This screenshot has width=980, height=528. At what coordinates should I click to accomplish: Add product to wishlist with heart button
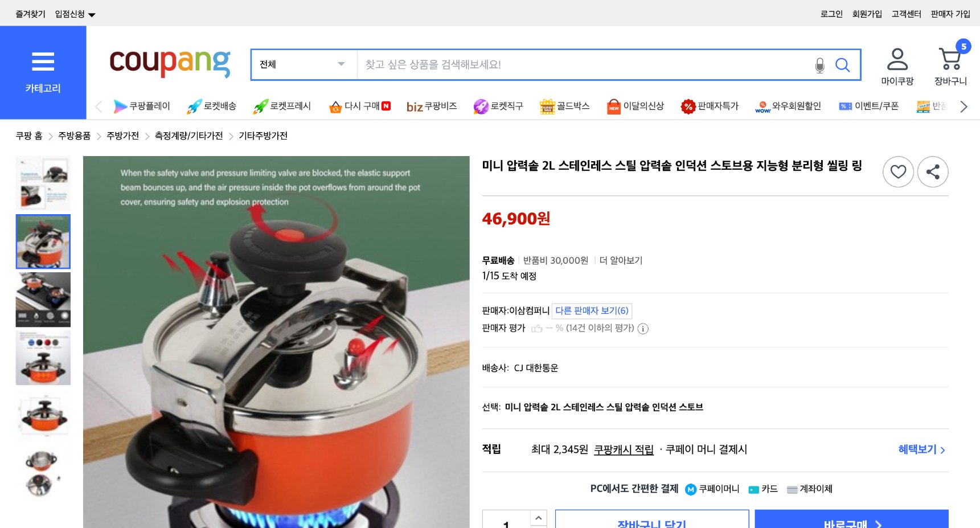click(x=898, y=171)
